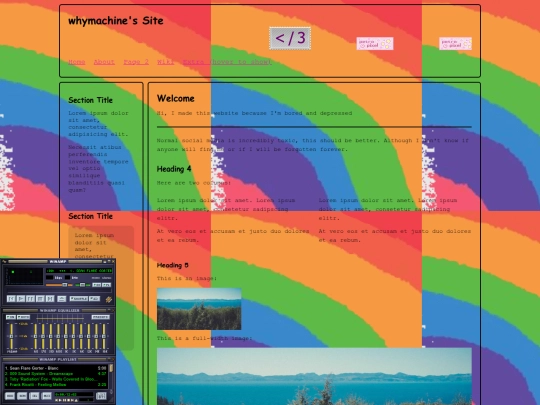This screenshot has height=405, width=540.
Task: Click the whymachine's Site title
Action: (x=116, y=21)
